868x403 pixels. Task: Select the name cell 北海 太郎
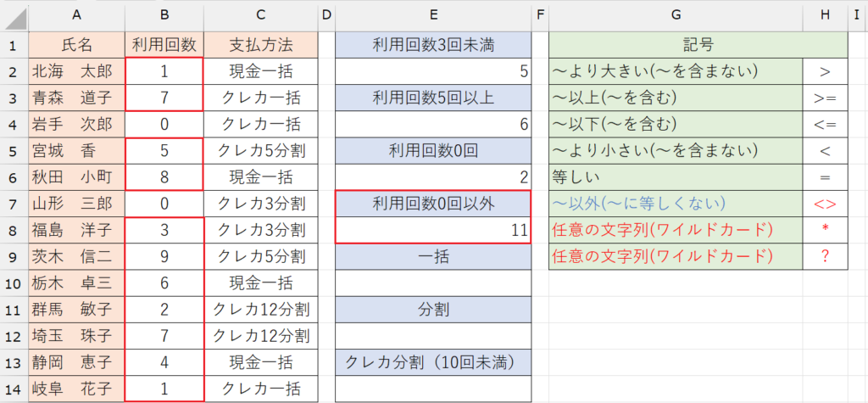coord(77,71)
